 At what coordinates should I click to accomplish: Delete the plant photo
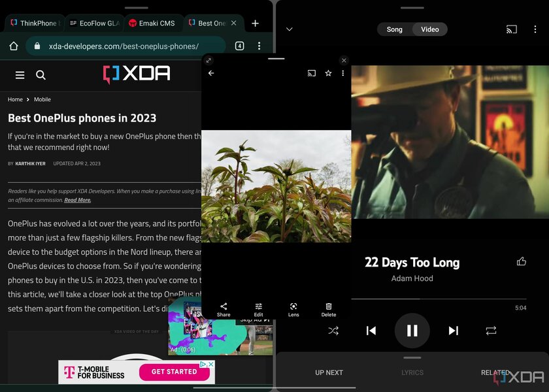click(328, 310)
